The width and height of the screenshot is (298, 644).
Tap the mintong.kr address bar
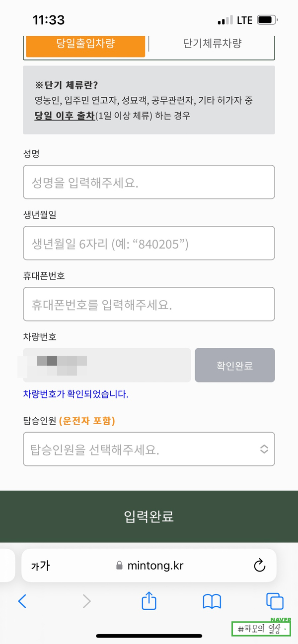pyautogui.click(x=155, y=566)
